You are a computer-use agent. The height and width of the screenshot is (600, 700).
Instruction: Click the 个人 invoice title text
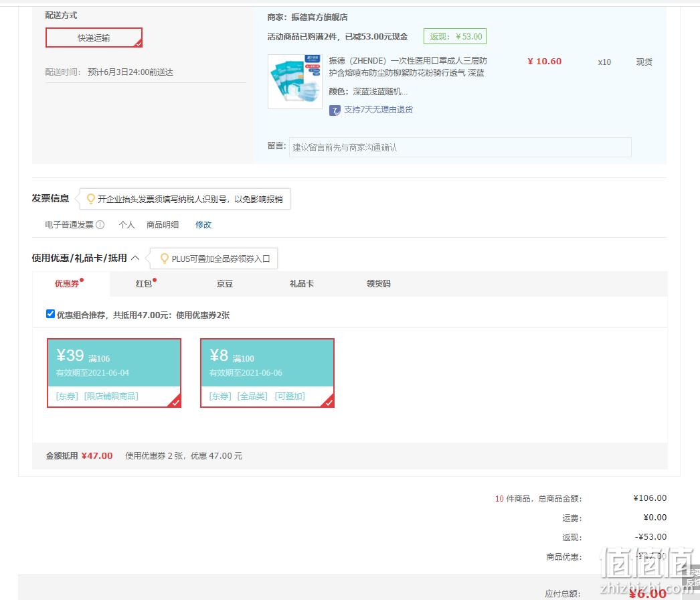point(126,225)
